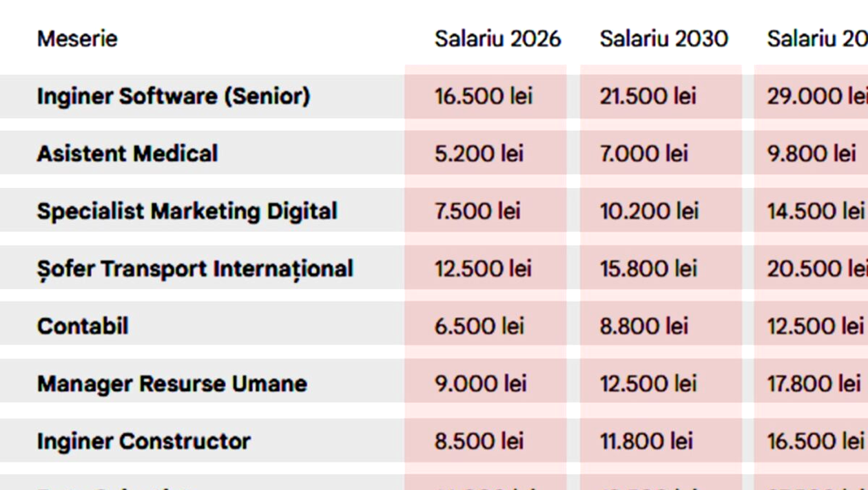
Task: Select the Inginer Software (Senior) row label
Action: click(x=174, y=96)
